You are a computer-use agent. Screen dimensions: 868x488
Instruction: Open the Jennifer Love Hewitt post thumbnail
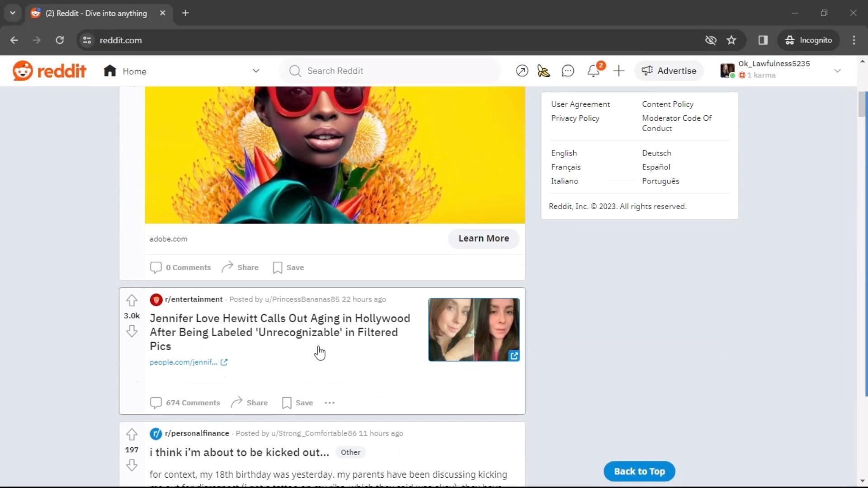(x=473, y=329)
